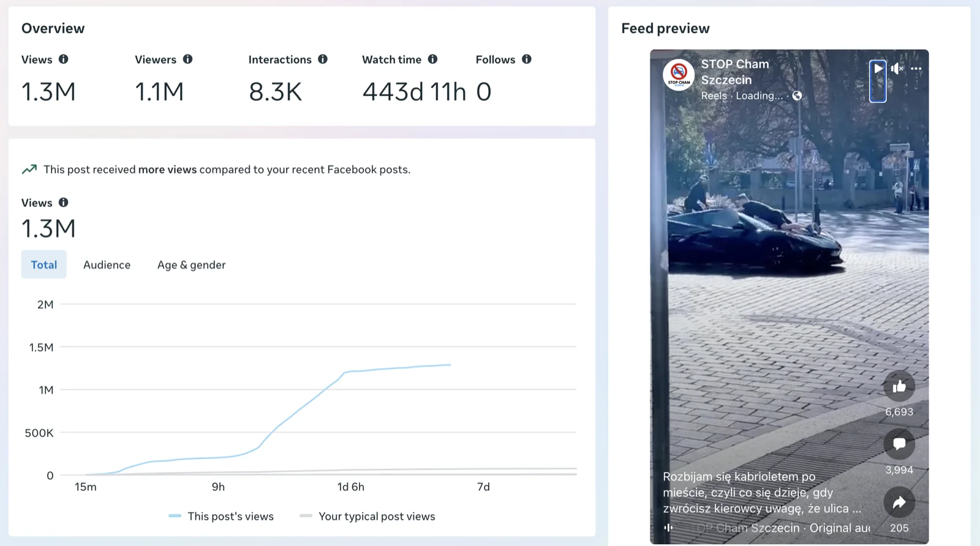
Task: Open the info icon next to Views in Overview
Action: click(64, 59)
